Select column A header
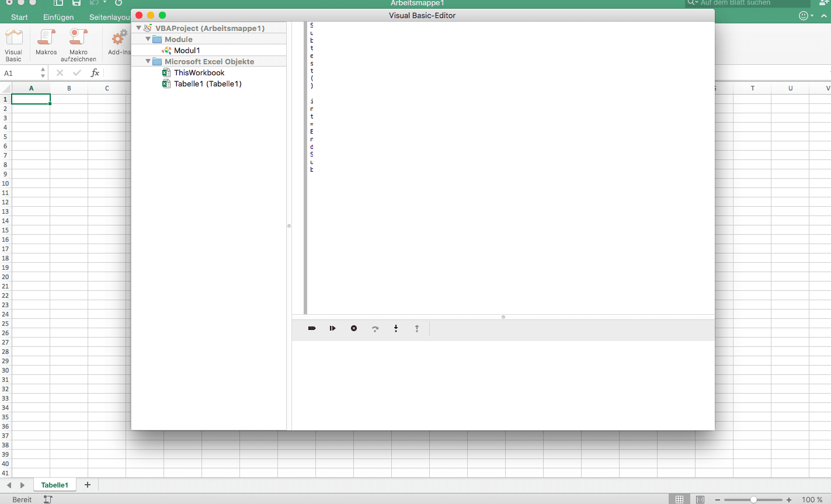This screenshot has height=504, width=831. (x=31, y=88)
